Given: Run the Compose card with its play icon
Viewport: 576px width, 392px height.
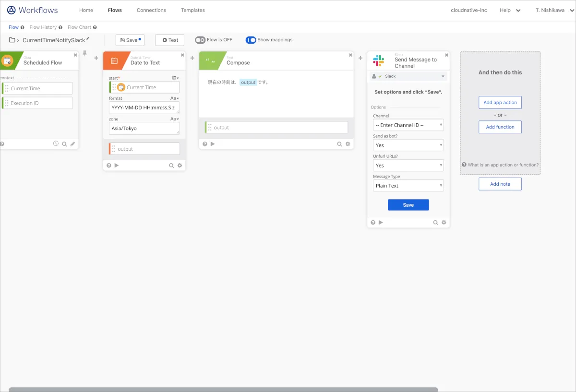Looking at the screenshot, I should point(213,144).
